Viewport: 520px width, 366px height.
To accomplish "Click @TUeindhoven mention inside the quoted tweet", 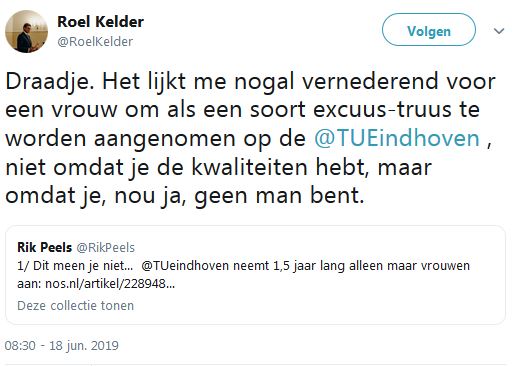I will coord(185,266).
